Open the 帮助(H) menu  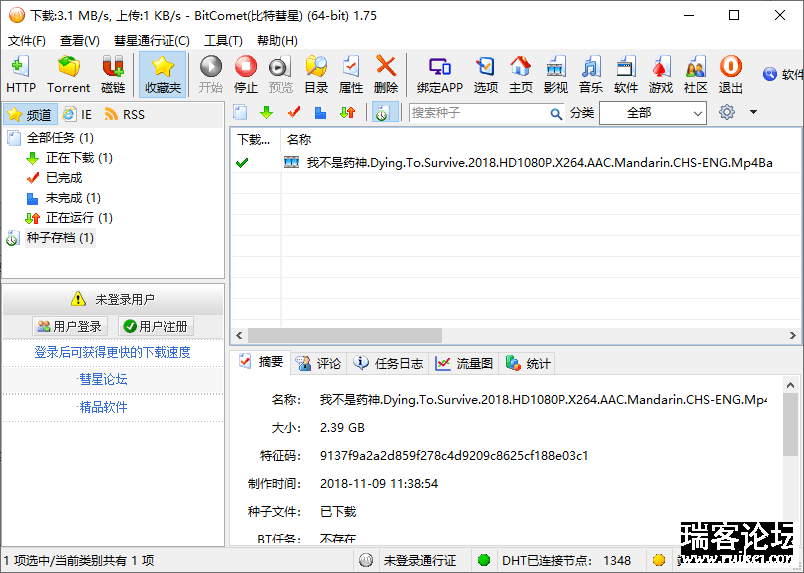[277, 41]
